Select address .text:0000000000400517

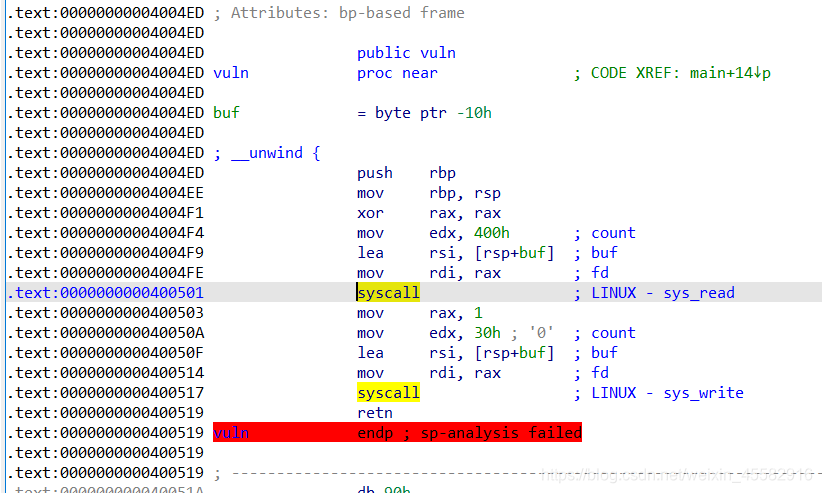coord(105,393)
